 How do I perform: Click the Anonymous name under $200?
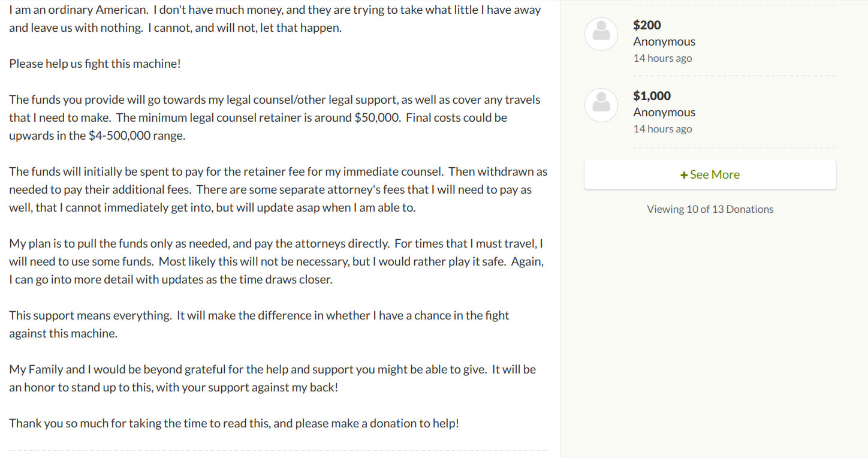coord(664,41)
